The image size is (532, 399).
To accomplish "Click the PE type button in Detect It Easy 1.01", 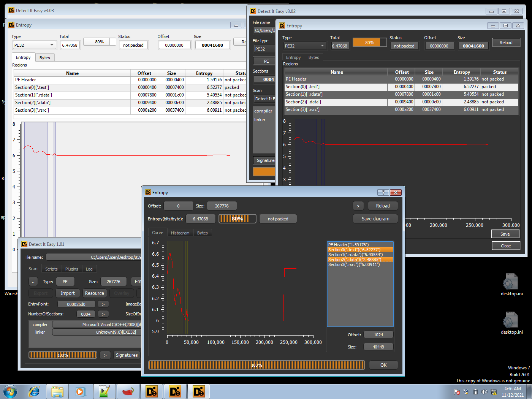I will click(x=65, y=282).
